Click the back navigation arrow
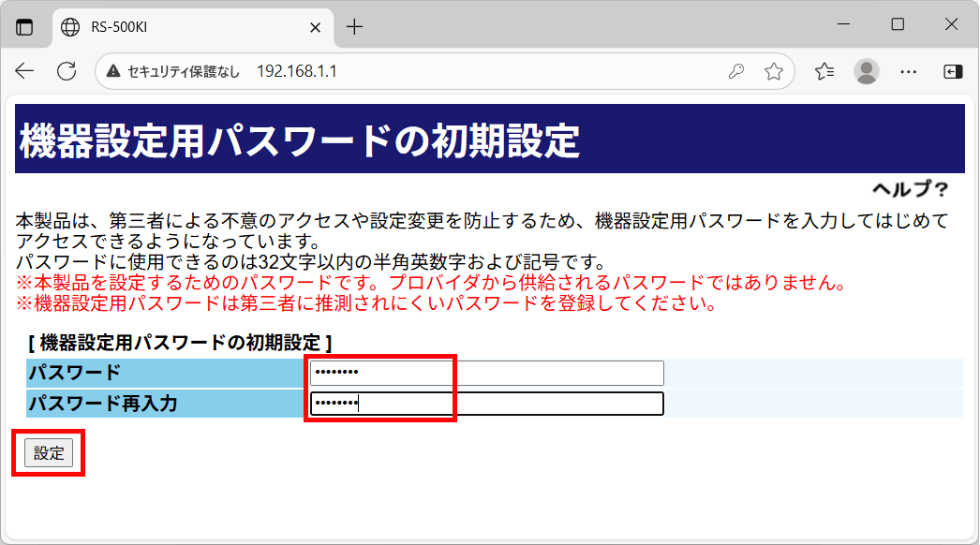 click(24, 70)
